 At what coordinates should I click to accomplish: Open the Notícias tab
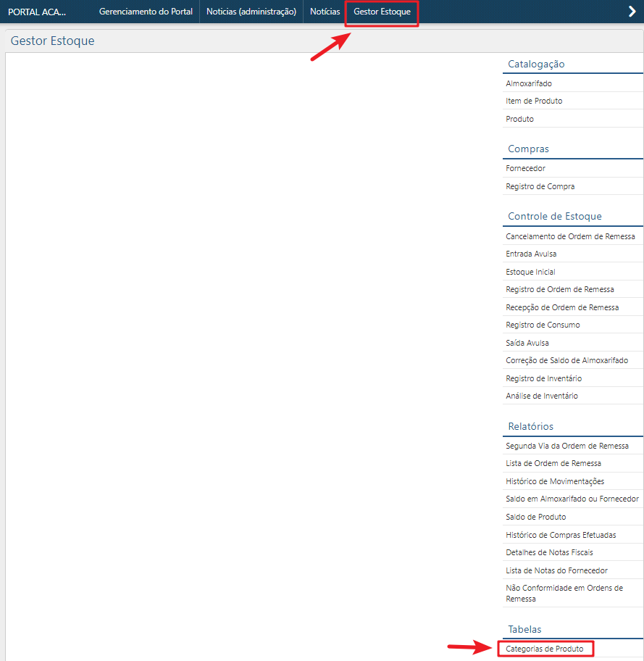click(x=325, y=12)
